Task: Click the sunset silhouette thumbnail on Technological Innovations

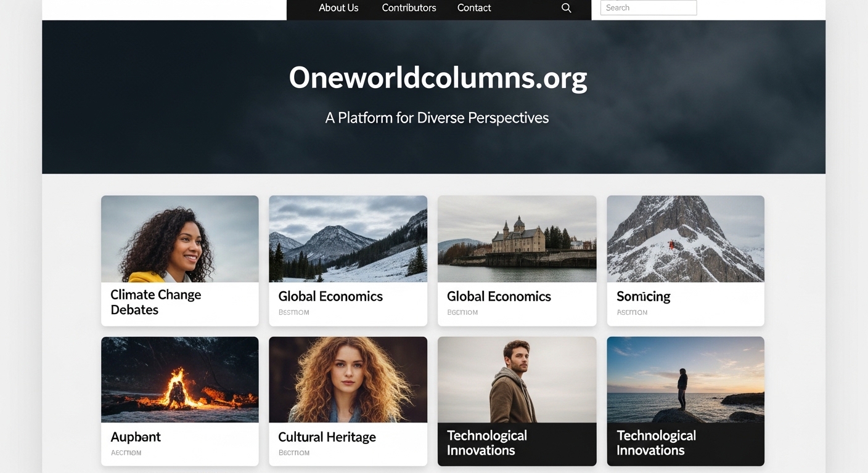Action: pyautogui.click(x=685, y=379)
